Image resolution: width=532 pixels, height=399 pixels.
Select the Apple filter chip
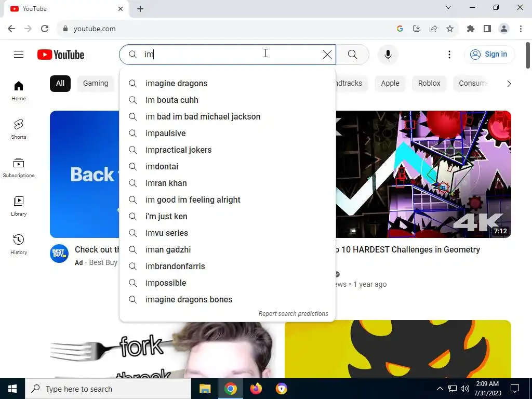[390, 84]
